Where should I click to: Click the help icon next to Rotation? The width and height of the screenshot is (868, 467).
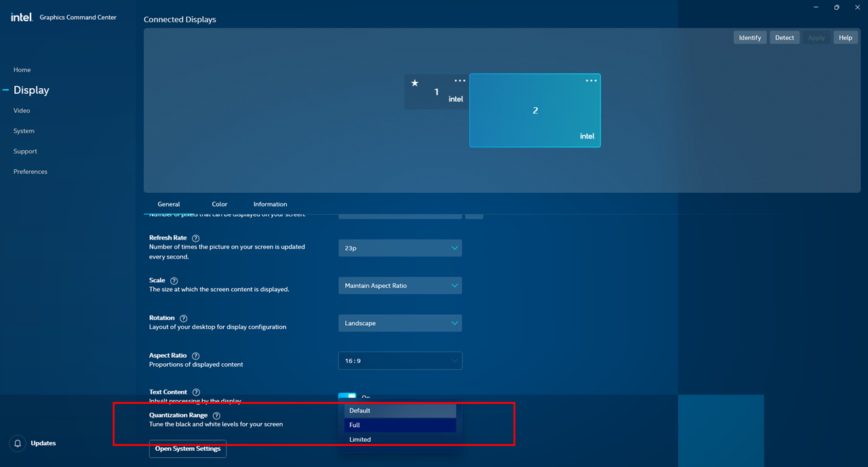pyautogui.click(x=184, y=318)
